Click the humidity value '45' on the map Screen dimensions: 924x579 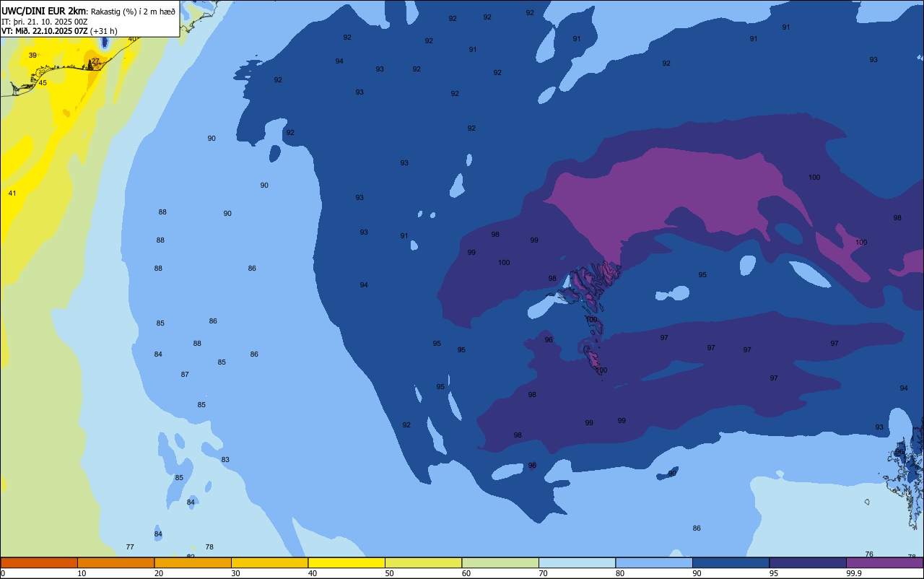(x=43, y=83)
